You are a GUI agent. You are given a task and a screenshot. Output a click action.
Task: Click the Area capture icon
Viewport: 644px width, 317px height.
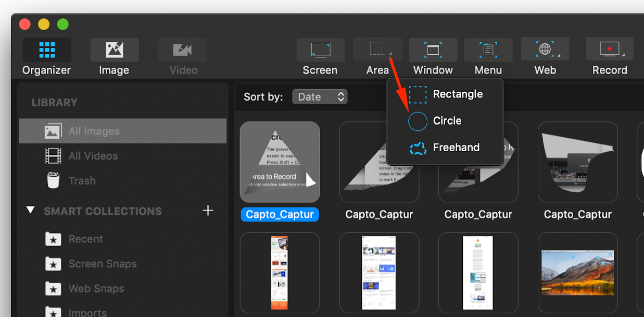click(x=377, y=50)
